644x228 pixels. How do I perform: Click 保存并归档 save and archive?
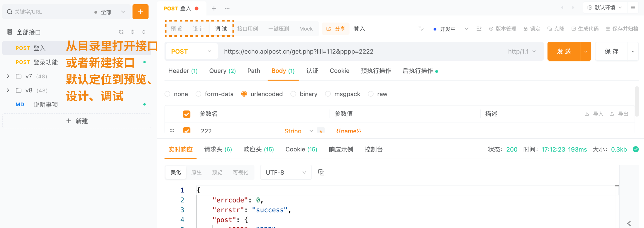pyautogui.click(x=622, y=29)
